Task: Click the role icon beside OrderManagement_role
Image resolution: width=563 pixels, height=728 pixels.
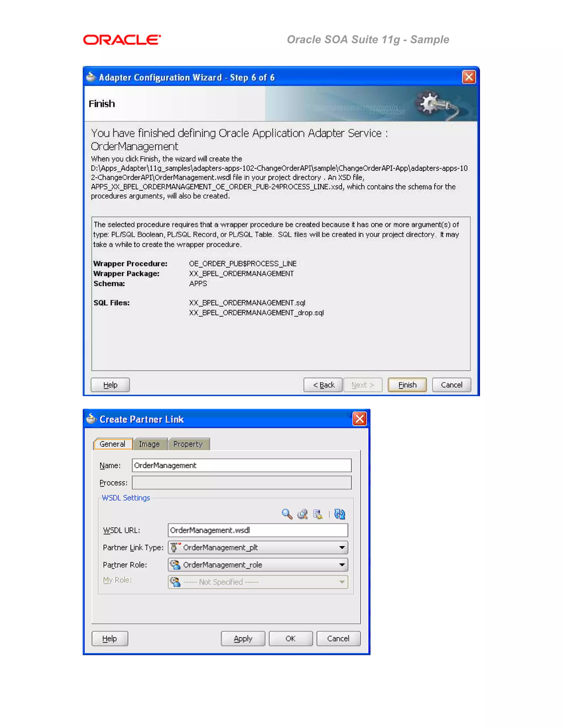Action: click(175, 565)
